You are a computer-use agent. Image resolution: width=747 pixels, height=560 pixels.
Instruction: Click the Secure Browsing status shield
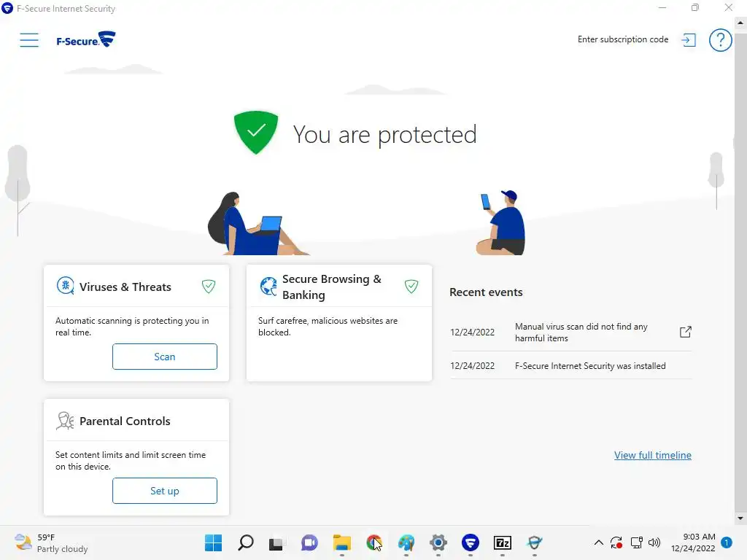tap(411, 286)
